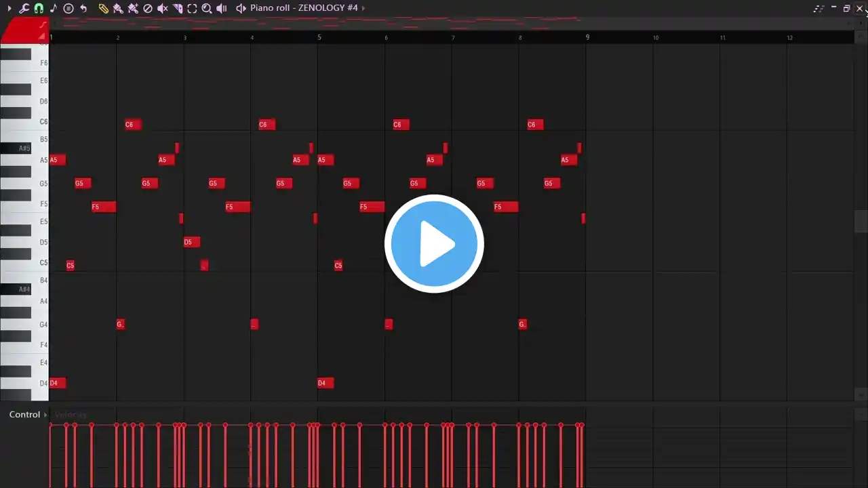Image resolution: width=868 pixels, height=488 pixels.
Task: Click bar 5 on the timeline ruler
Action: tap(319, 37)
